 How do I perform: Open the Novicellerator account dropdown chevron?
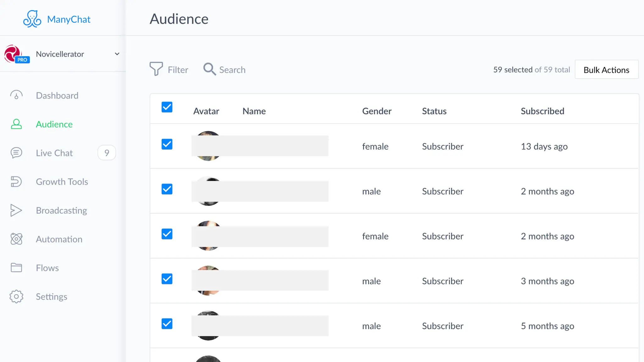coord(117,54)
